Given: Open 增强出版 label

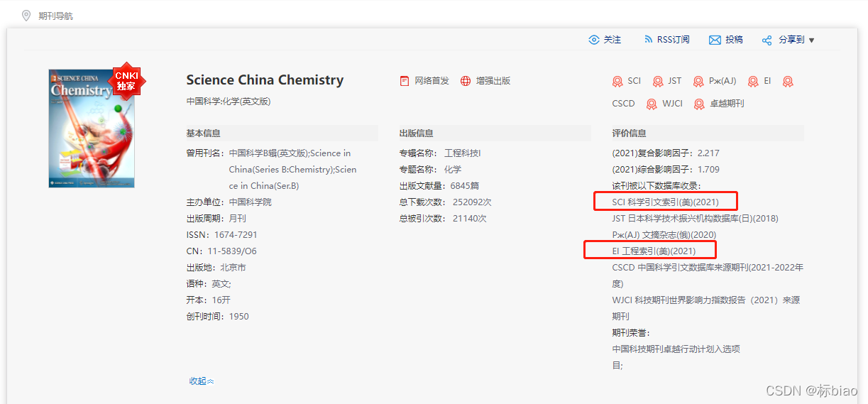Looking at the screenshot, I should click(x=493, y=81).
